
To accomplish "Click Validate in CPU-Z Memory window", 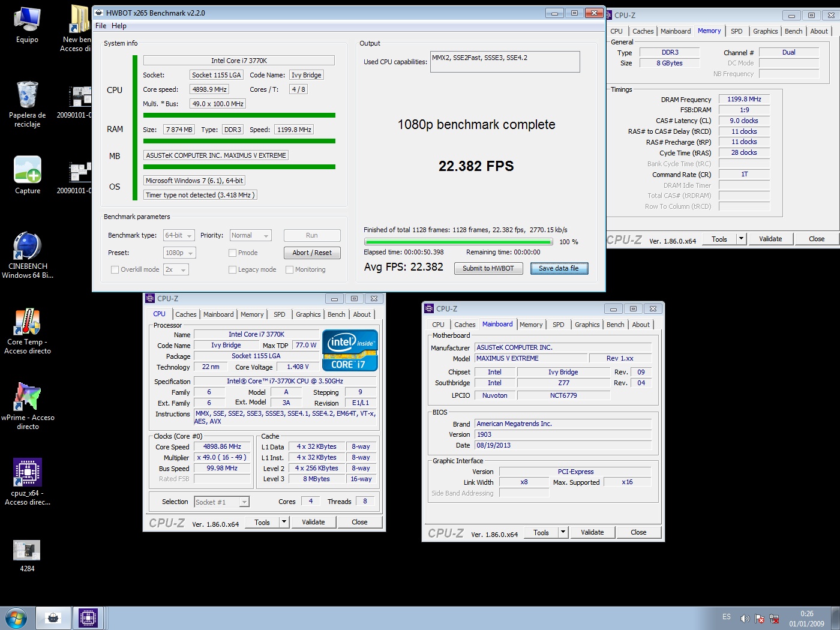I will pyautogui.click(x=770, y=239).
